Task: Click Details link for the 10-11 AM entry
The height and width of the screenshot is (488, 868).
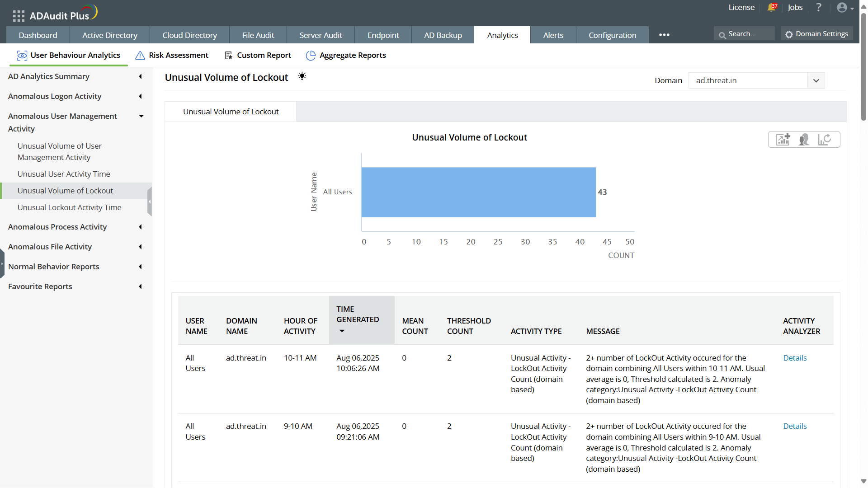Action: [795, 357]
